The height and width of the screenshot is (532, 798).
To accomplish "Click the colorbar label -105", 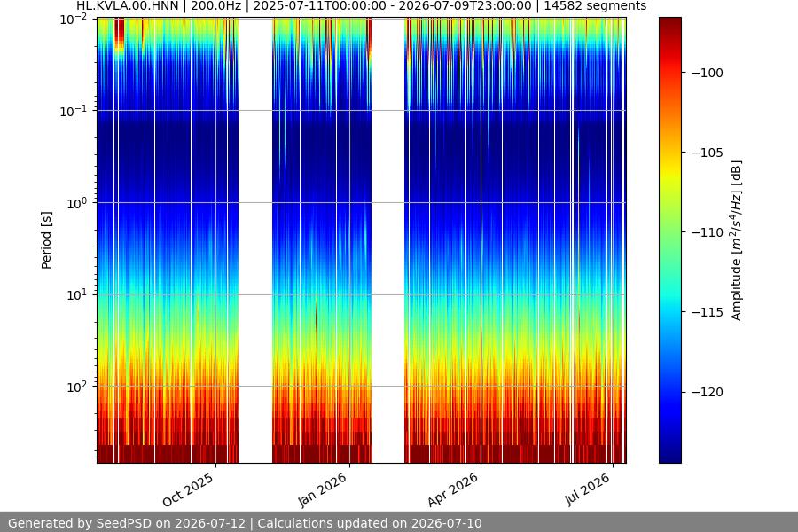I will (708, 153).
